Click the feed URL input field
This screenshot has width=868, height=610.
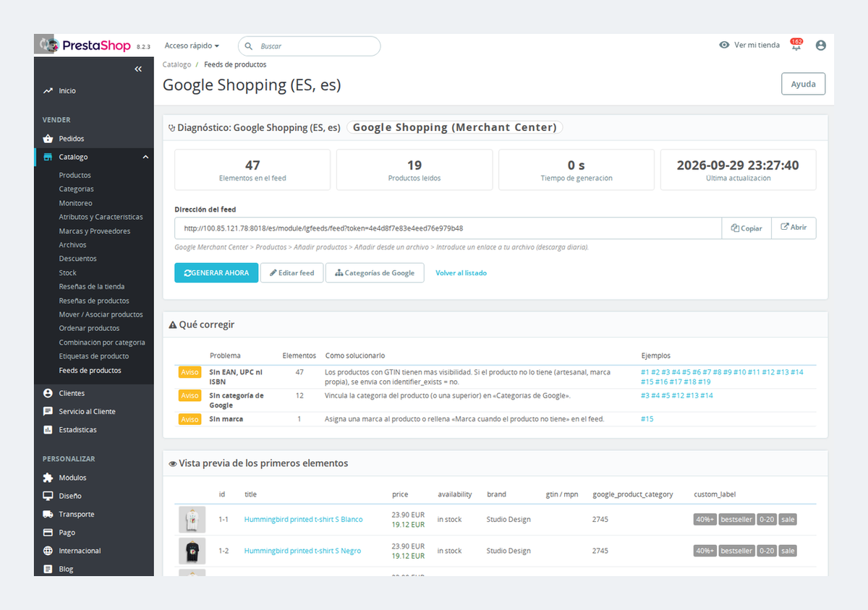448,228
